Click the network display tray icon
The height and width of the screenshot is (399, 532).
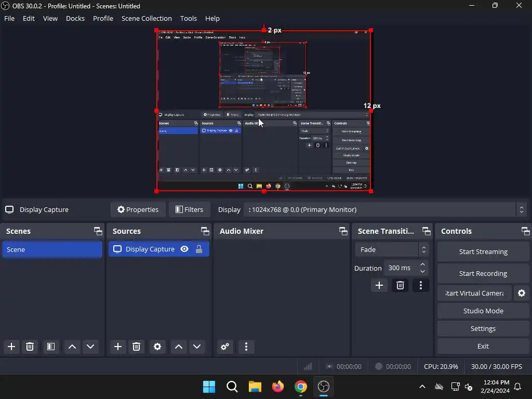455,387
